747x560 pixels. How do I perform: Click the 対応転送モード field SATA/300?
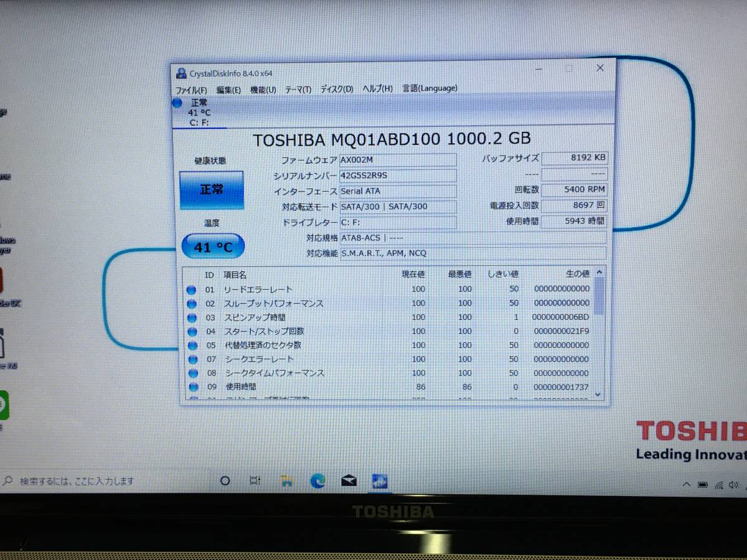[x=398, y=207]
